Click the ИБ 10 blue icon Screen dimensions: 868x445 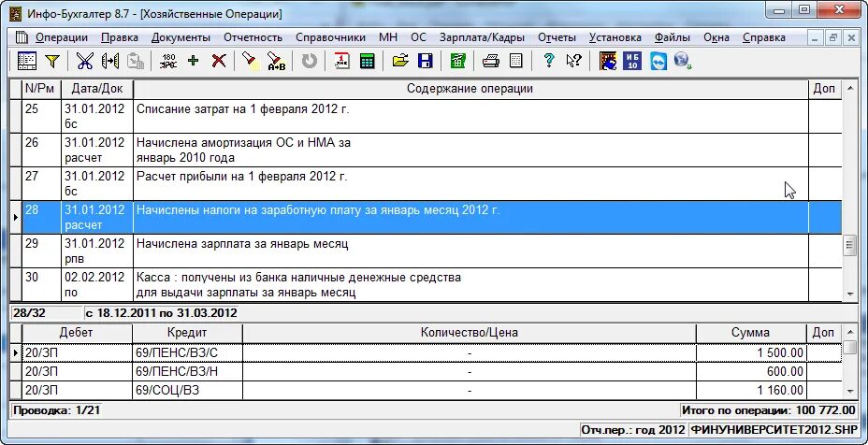pos(632,61)
